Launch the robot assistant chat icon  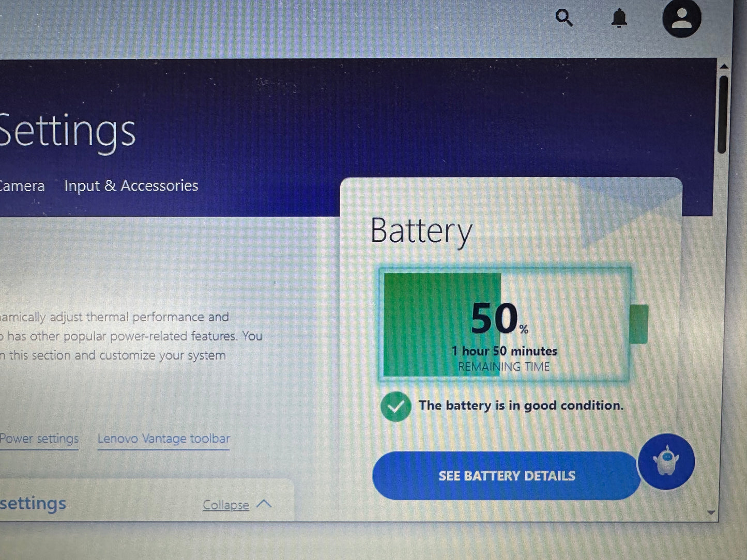pyautogui.click(x=666, y=461)
